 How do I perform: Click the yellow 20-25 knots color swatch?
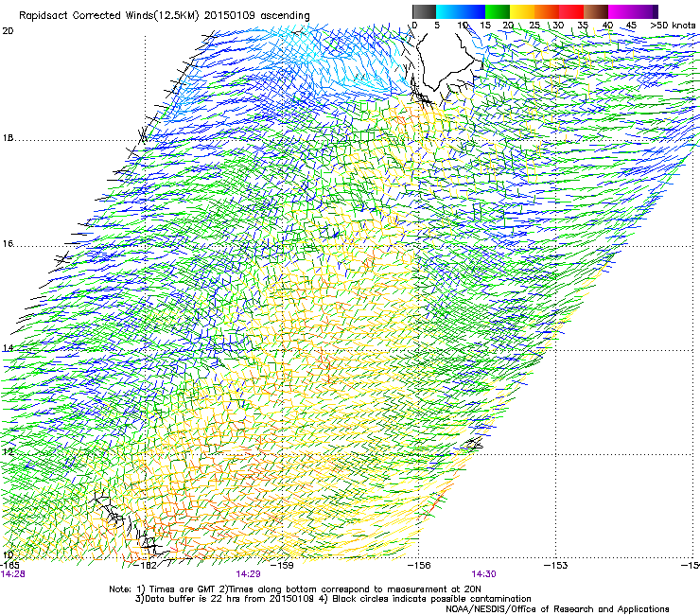pos(522,11)
